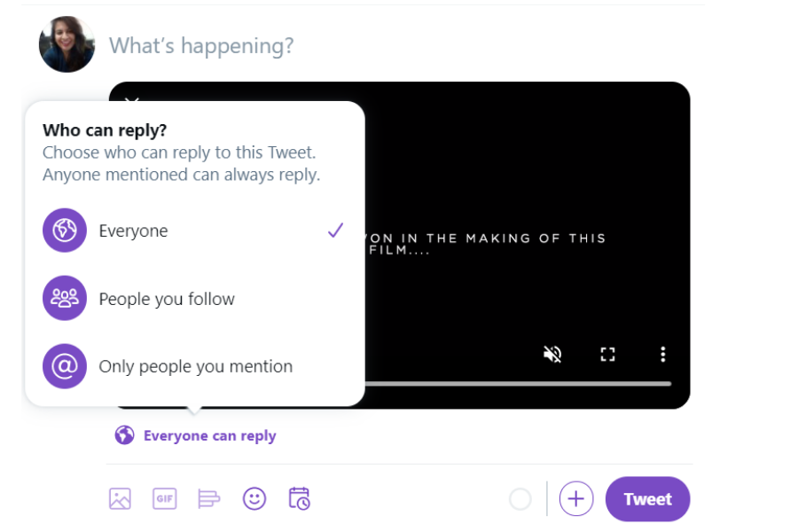Choose People you follow option
Image resolution: width=798 pixels, height=532 pixels.
point(194,298)
